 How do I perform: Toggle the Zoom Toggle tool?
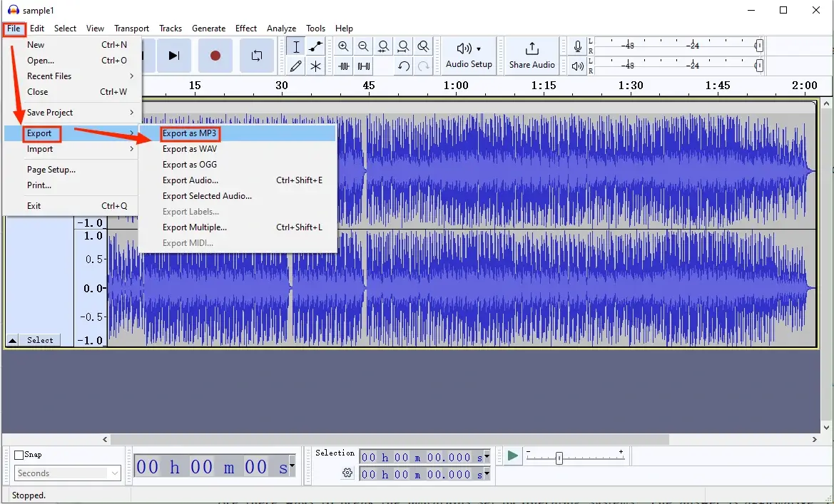[x=423, y=46]
